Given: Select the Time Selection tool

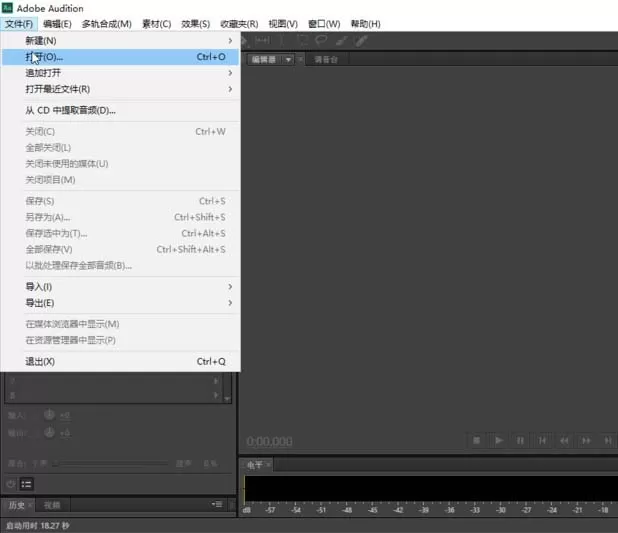Looking at the screenshot, I should [x=282, y=40].
